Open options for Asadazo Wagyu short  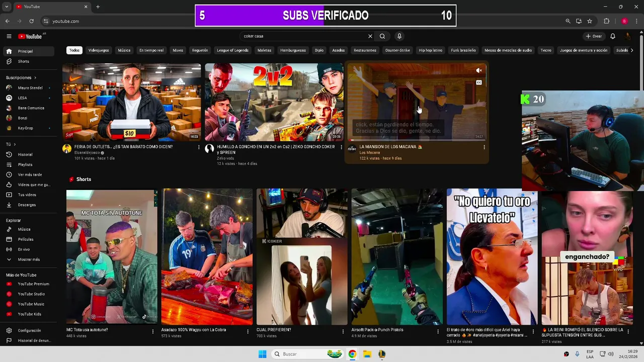(x=248, y=331)
